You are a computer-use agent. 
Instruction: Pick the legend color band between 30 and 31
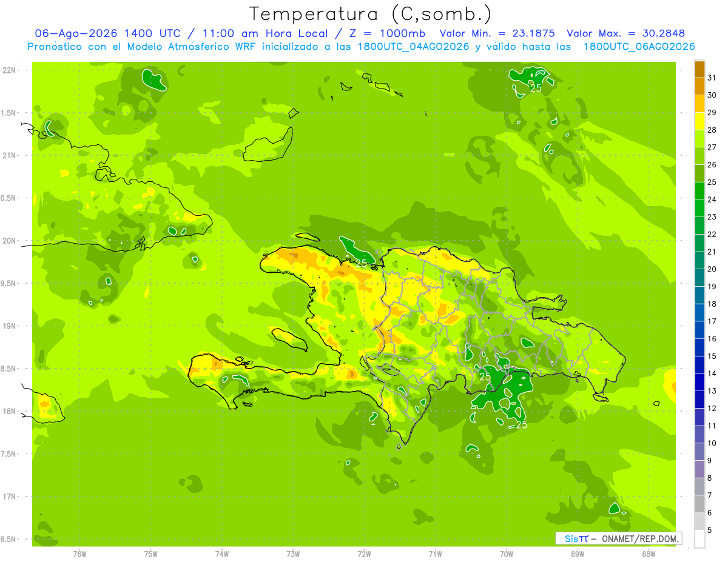pyautogui.click(x=699, y=87)
